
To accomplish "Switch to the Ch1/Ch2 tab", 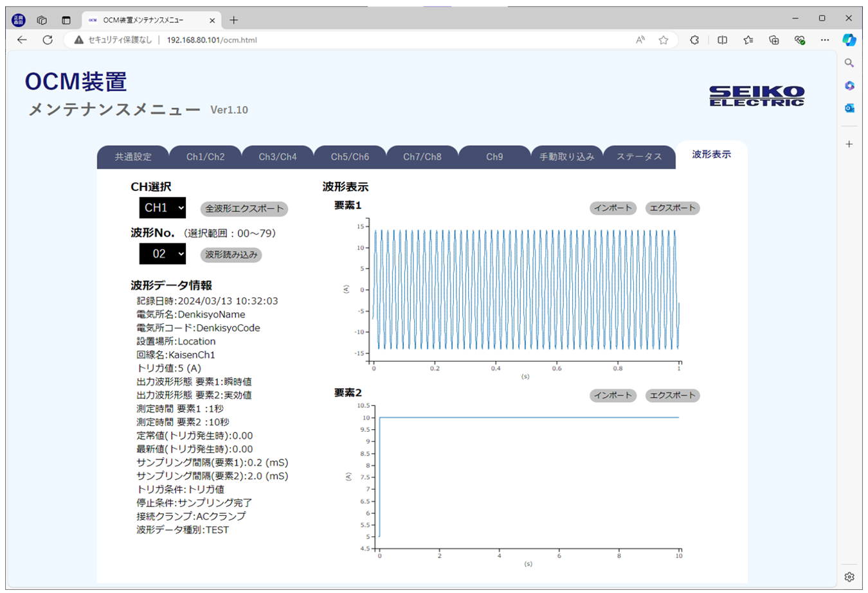I will [x=205, y=157].
